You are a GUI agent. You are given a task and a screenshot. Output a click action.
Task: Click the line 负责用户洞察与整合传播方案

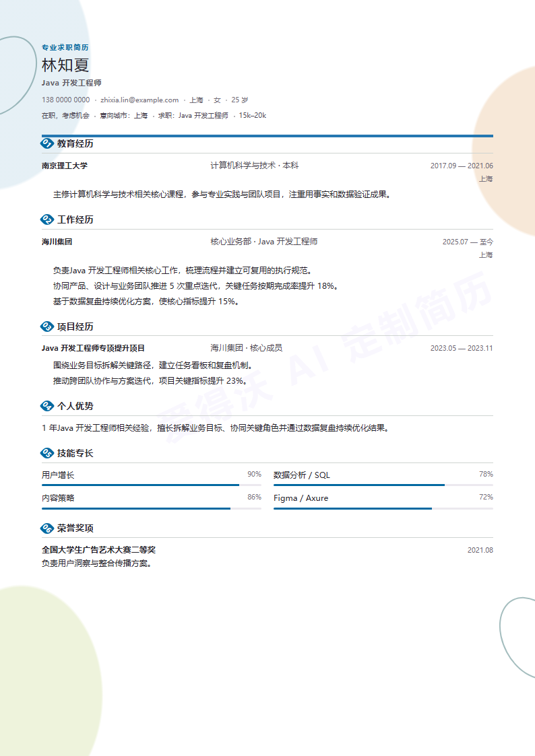coord(97,563)
